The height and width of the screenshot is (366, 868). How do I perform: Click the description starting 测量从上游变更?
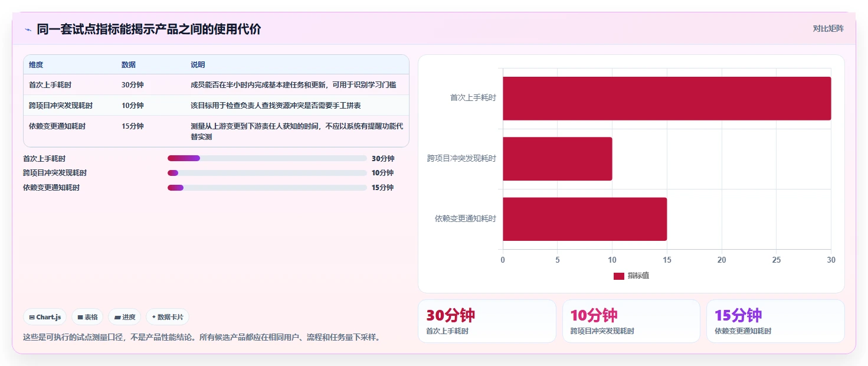pos(297,132)
